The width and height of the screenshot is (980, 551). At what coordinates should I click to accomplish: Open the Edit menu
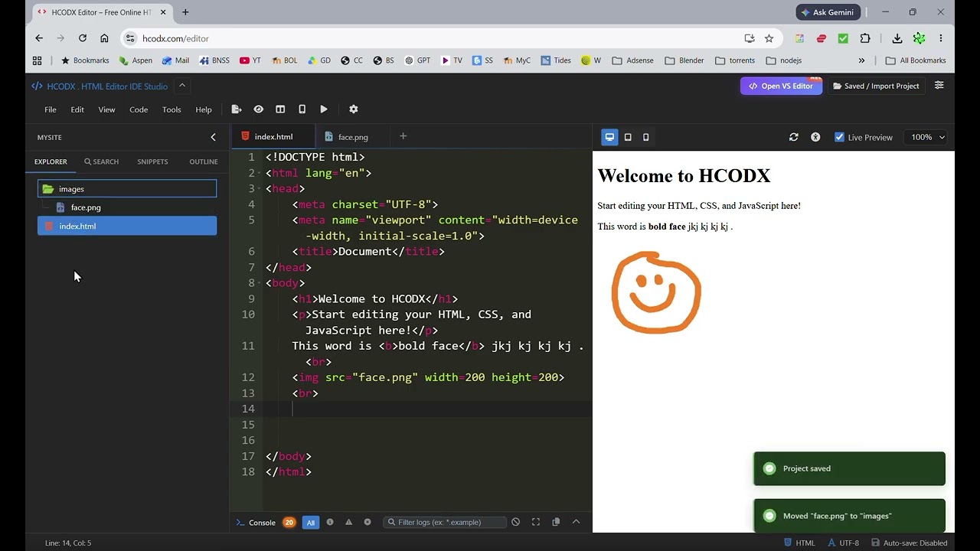click(x=77, y=109)
